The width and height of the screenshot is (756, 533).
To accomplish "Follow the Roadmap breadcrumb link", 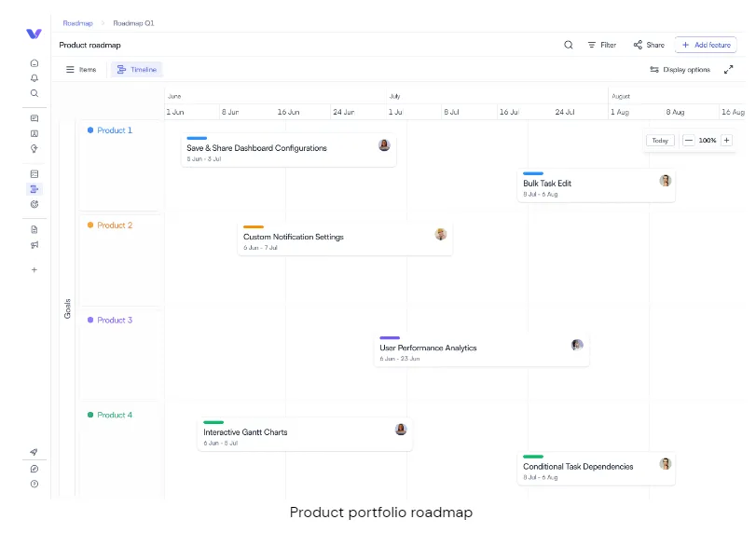I will [77, 23].
